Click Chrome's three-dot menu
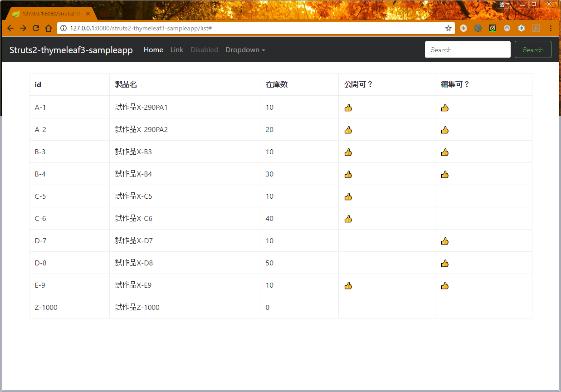Screen dimensions: 561x392 [551, 28]
